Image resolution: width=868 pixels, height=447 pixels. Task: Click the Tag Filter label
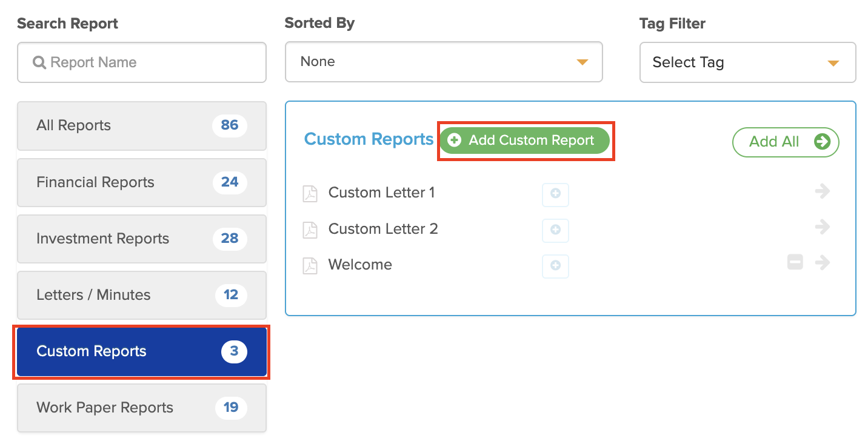pos(672,24)
